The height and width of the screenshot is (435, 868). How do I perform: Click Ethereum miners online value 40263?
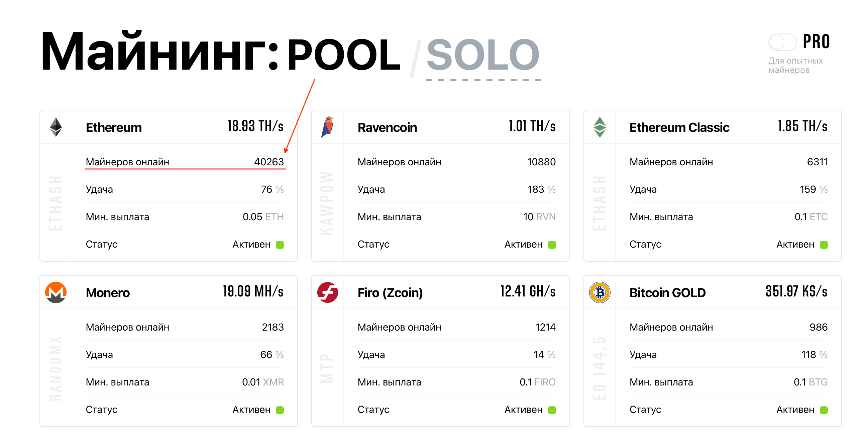269,162
